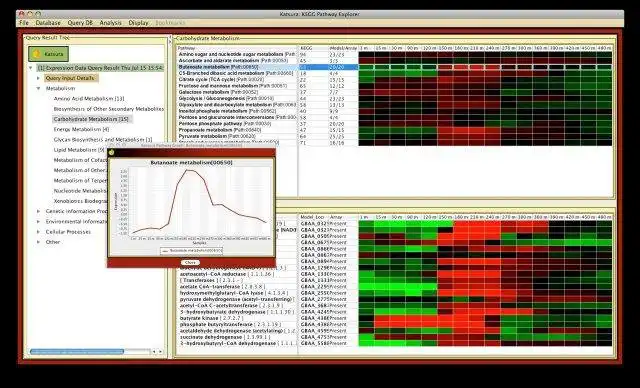Click the horizontal scrollbar in Query Result Tree
Image resolution: width=640 pixels, height=388 pixels.
[77, 351]
